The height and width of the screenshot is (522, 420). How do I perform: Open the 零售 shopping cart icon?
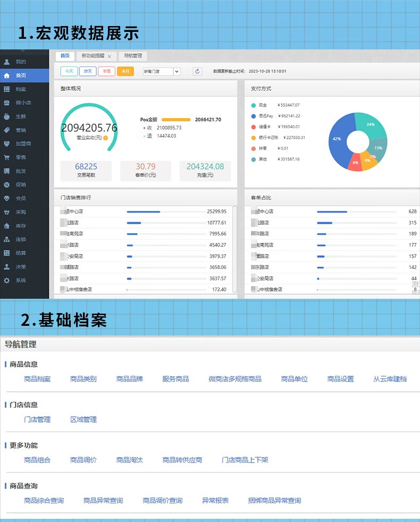[x=6, y=157]
